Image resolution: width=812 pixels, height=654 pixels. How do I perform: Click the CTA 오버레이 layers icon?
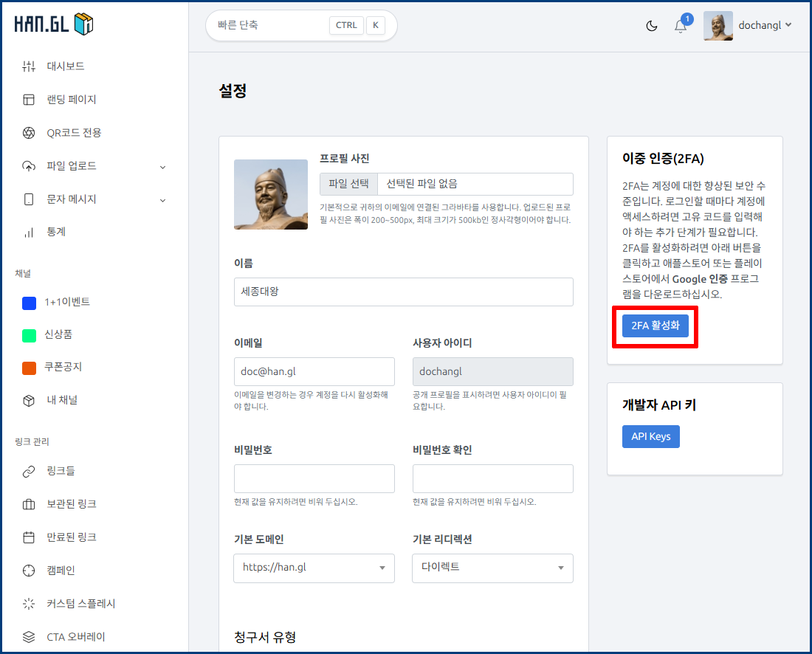pyautogui.click(x=29, y=637)
